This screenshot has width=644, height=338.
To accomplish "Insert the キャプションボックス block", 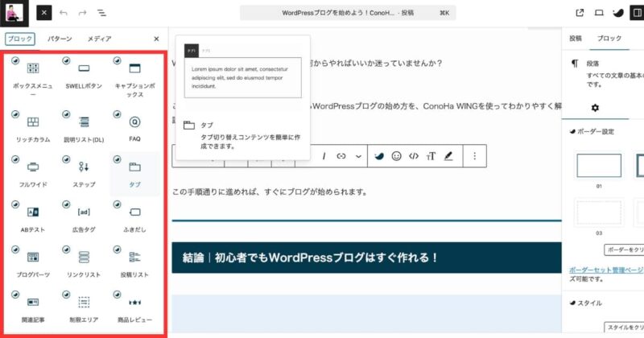I will [x=134, y=76].
